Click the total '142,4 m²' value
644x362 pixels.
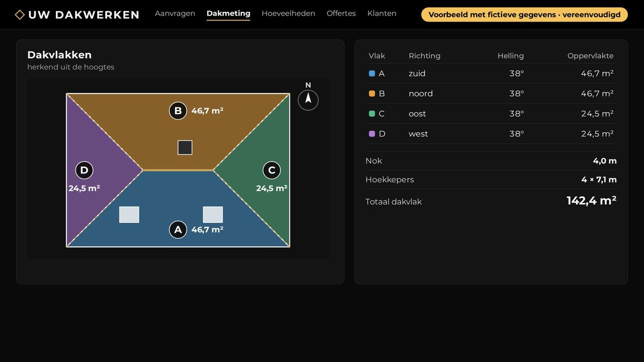592,201
